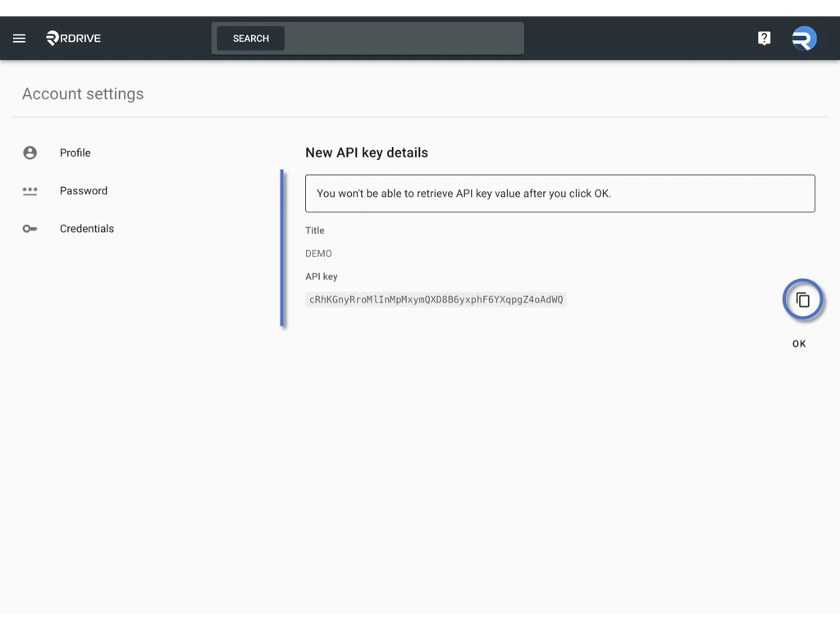Image resolution: width=840 pixels, height=630 pixels.
Task: Open the account avatar icon
Action: [803, 38]
